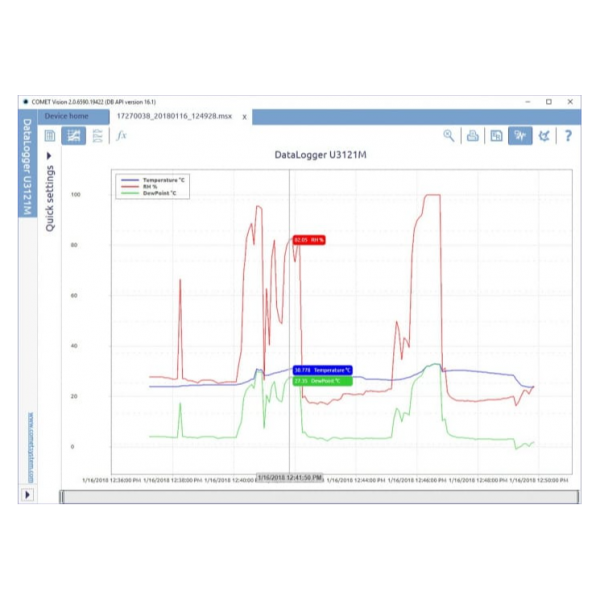This screenshot has height=600, width=600.
Task: Click the save/export icon
Action: (x=496, y=136)
